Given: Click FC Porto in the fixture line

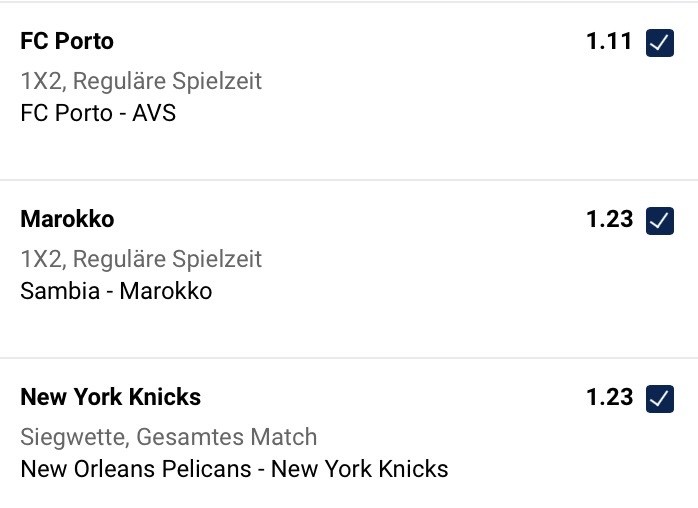Looking at the screenshot, I should coord(66,113).
